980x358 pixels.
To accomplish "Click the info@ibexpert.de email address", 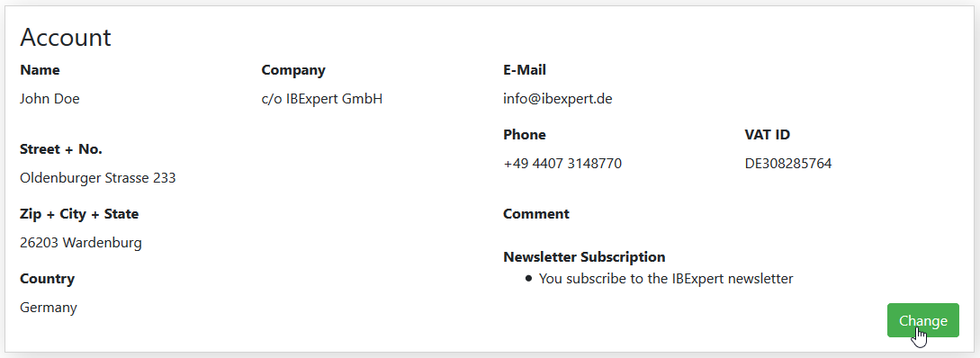I will pyautogui.click(x=558, y=99).
